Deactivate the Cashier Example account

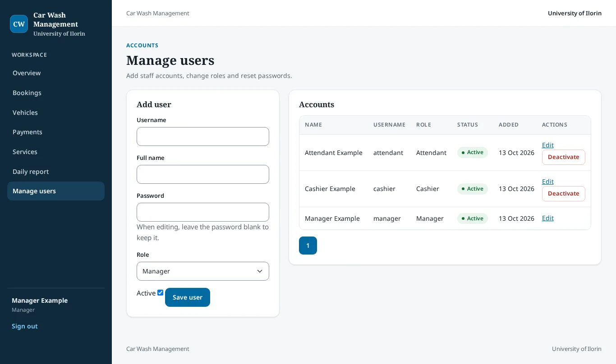[564, 194]
